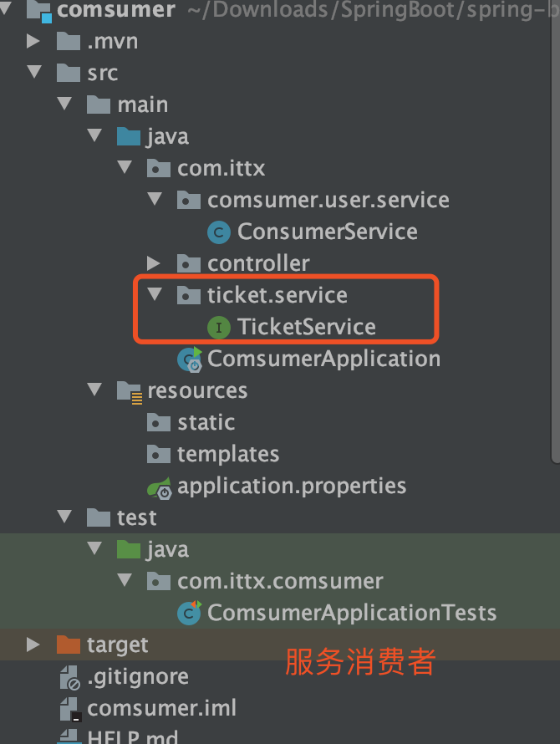Select the ConsumerService class name
The height and width of the screenshot is (744, 560).
click(x=328, y=232)
